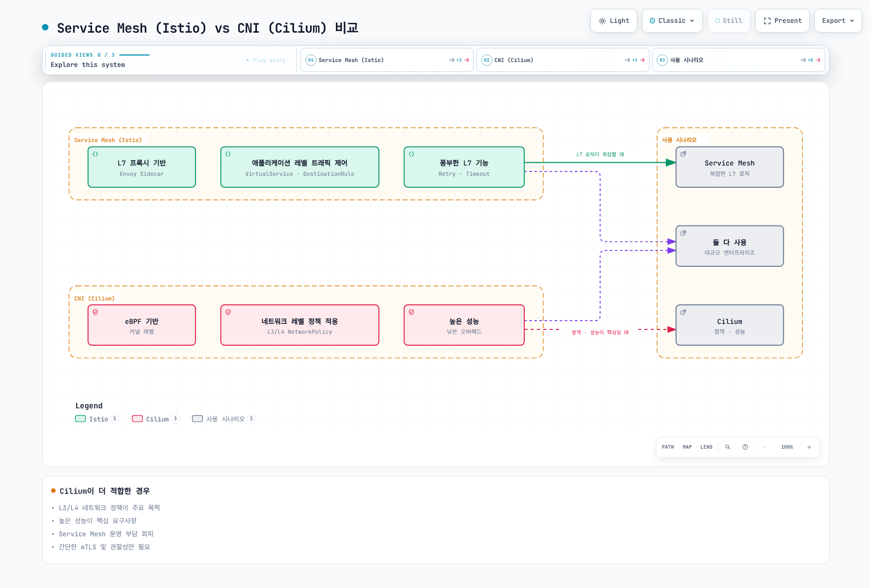
Task: Click shield icon on eBPF 기반 node
Action: (95, 312)
